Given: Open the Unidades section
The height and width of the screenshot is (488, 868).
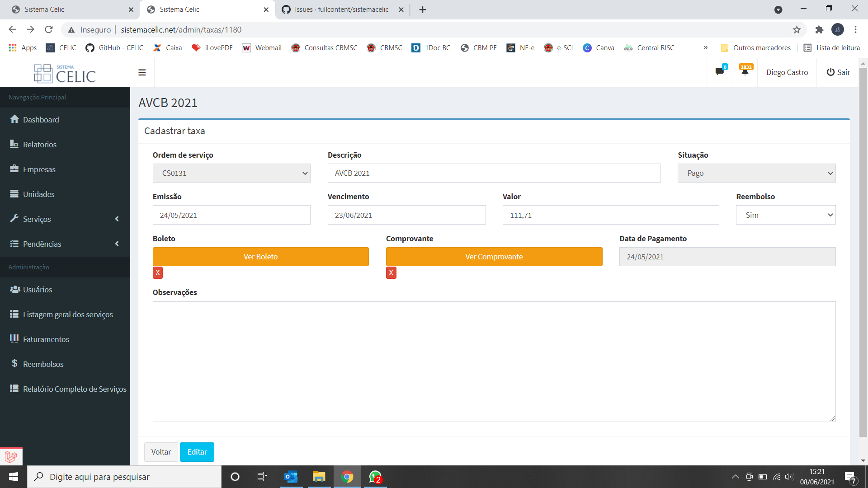Looking at the screenshot, I should tap(38, 194).
